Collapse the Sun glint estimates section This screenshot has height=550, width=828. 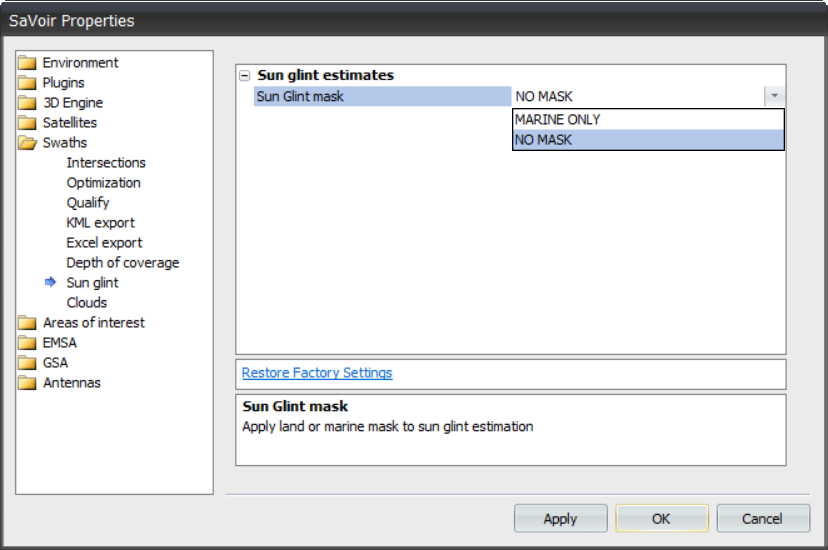tap(245, 76)
